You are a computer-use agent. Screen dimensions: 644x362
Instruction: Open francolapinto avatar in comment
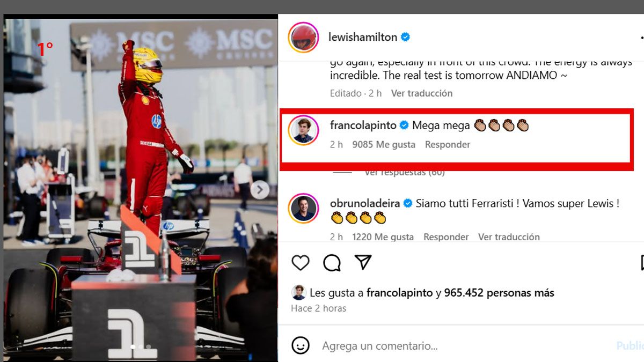(x=304, y=130)
